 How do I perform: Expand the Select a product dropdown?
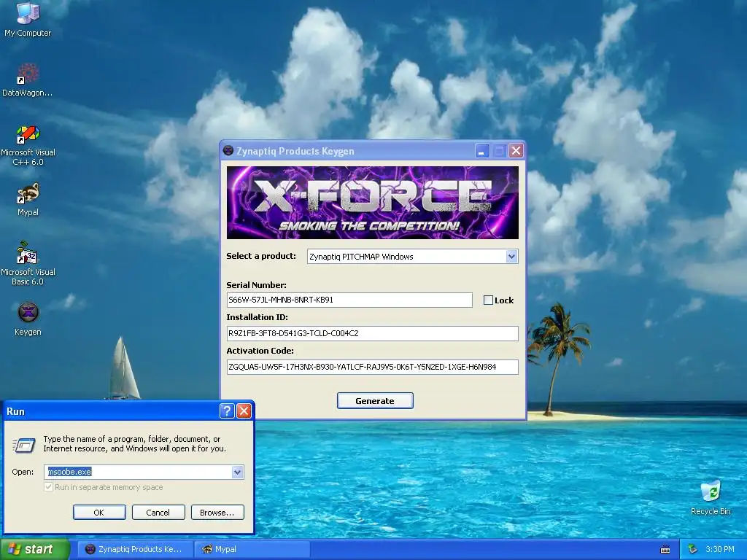point(511,256)
